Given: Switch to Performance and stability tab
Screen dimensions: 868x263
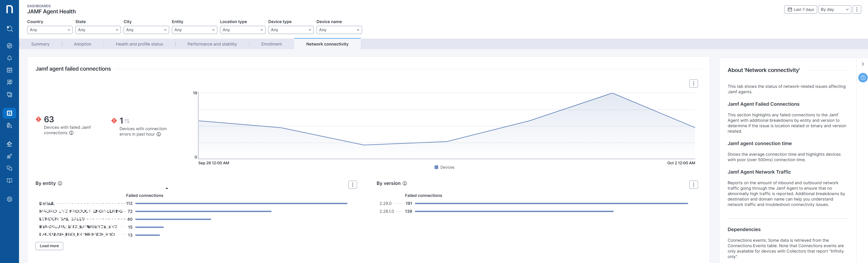Looking at the screenshot, I should click(x=212, y=44).
